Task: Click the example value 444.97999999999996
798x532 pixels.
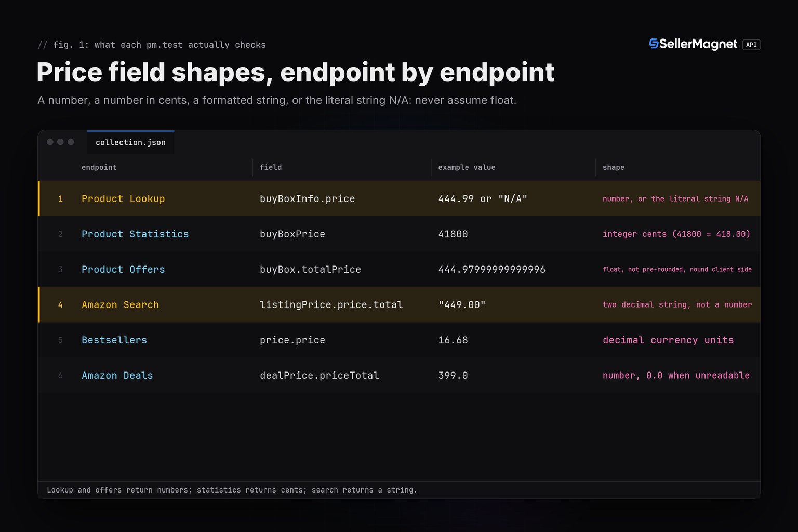Action: click(492, 269)
